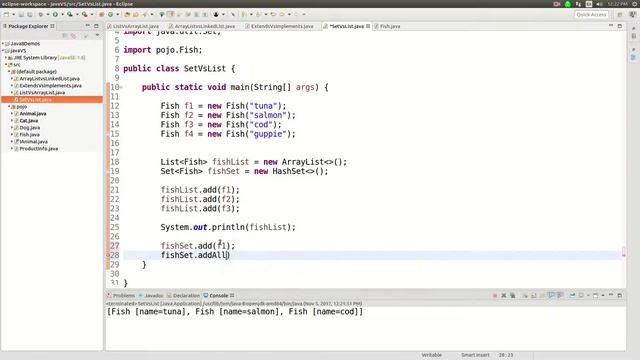This screenshot has height=360, width=640.
Task: Click the Search toolbar icon
Action: tap(144, 14)
